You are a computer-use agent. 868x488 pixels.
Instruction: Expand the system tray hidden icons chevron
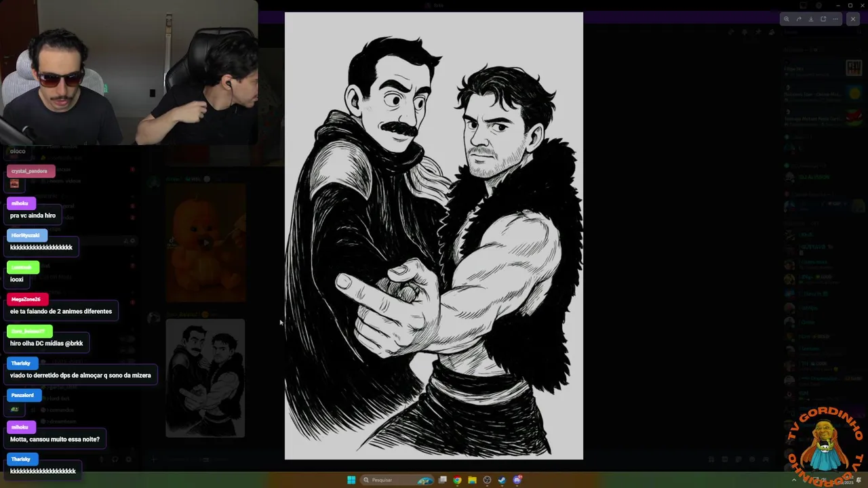(794, 480)
